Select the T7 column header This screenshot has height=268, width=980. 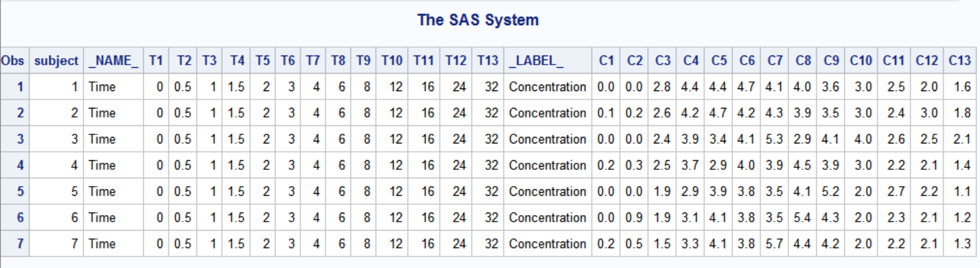coord(313,61)
